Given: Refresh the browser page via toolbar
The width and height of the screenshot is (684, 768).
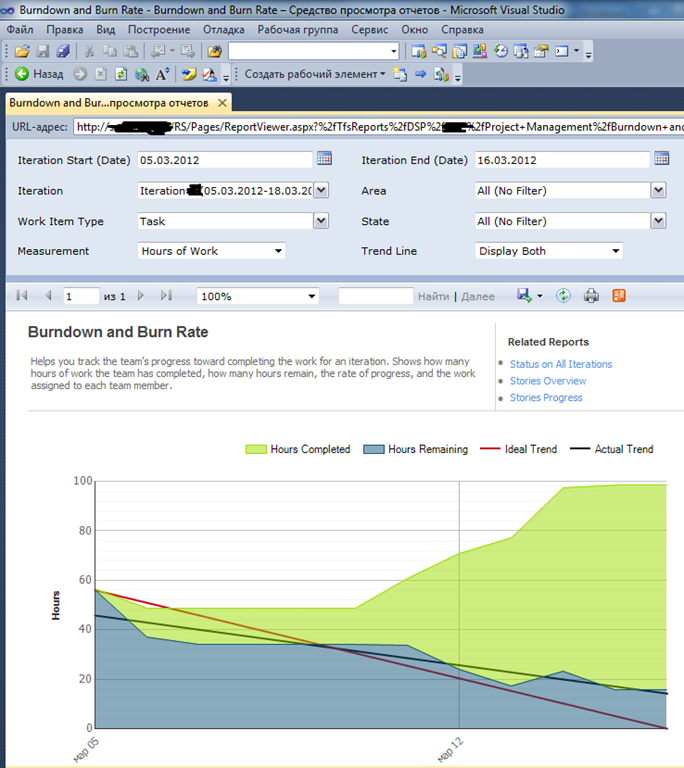Looking at the screenshot, I should [x=121, y=74].
